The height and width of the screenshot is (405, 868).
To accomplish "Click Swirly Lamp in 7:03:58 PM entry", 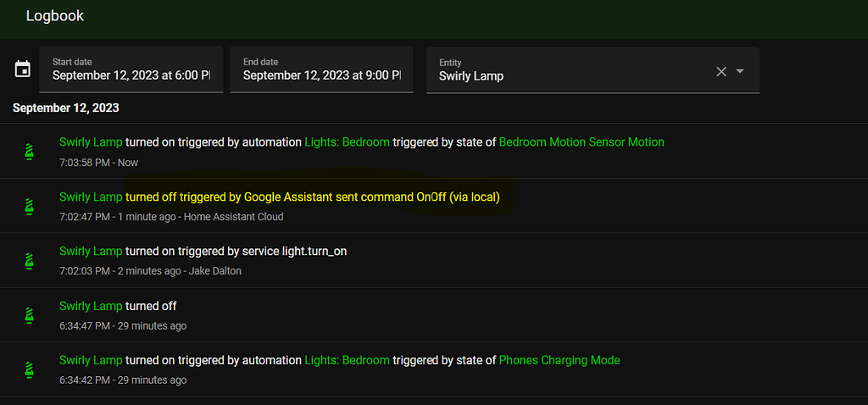I will click(91, 142).
